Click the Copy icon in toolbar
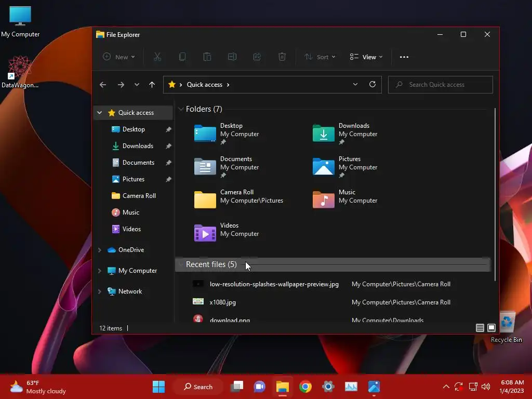This screenshot has width=532, height=399. (x=182, y=57)
